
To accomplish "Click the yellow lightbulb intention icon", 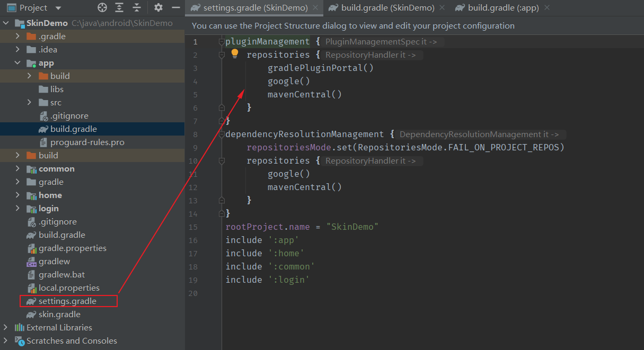I will pyautogui.click(x=235, y=54).
